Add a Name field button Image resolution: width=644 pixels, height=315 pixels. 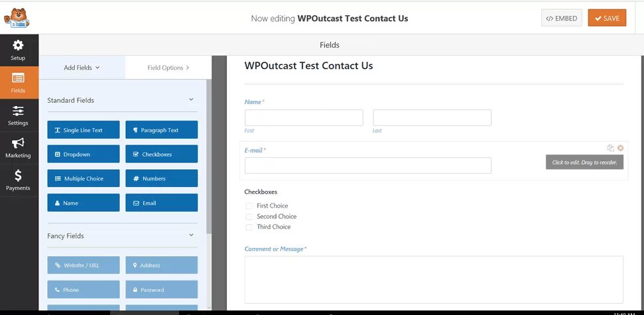click(x=84, y=203)
